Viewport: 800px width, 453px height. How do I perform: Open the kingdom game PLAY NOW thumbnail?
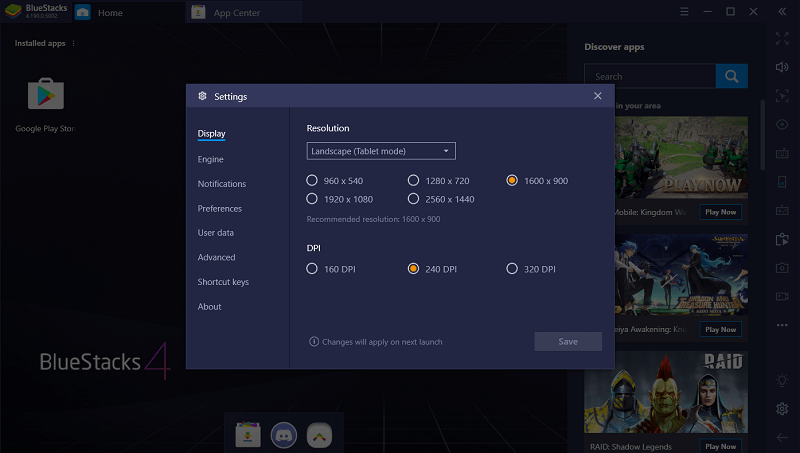point(682,157)
